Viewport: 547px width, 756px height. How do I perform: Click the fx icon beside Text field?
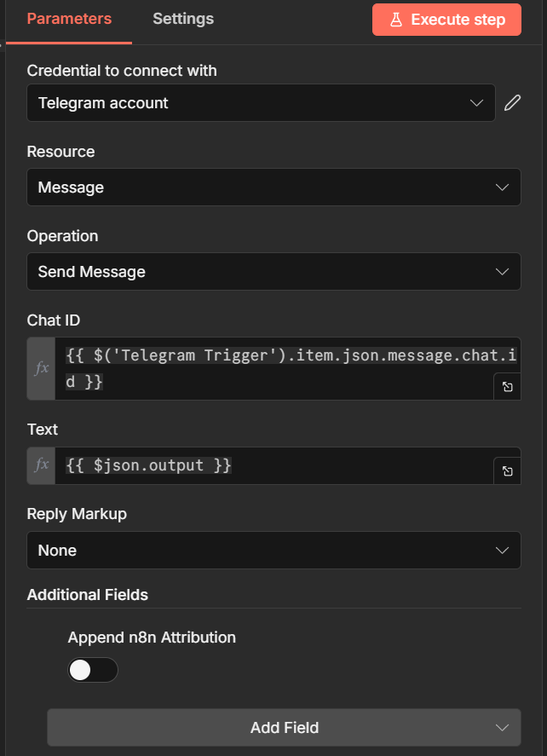[x=42, y=465]
